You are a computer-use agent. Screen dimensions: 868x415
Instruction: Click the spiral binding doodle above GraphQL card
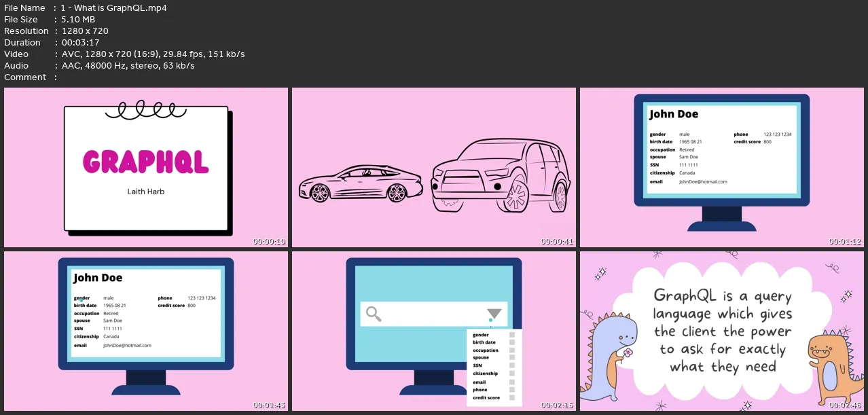[145, 109]
